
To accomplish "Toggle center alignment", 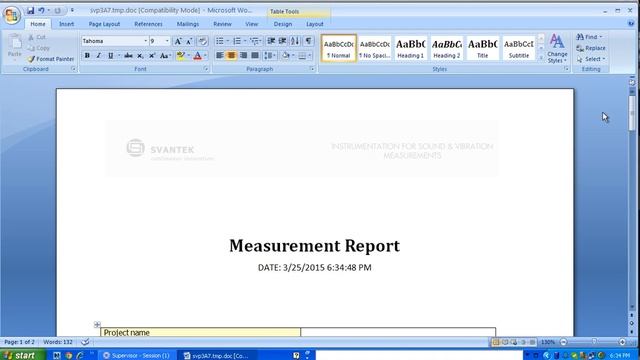I will (231, 56).
